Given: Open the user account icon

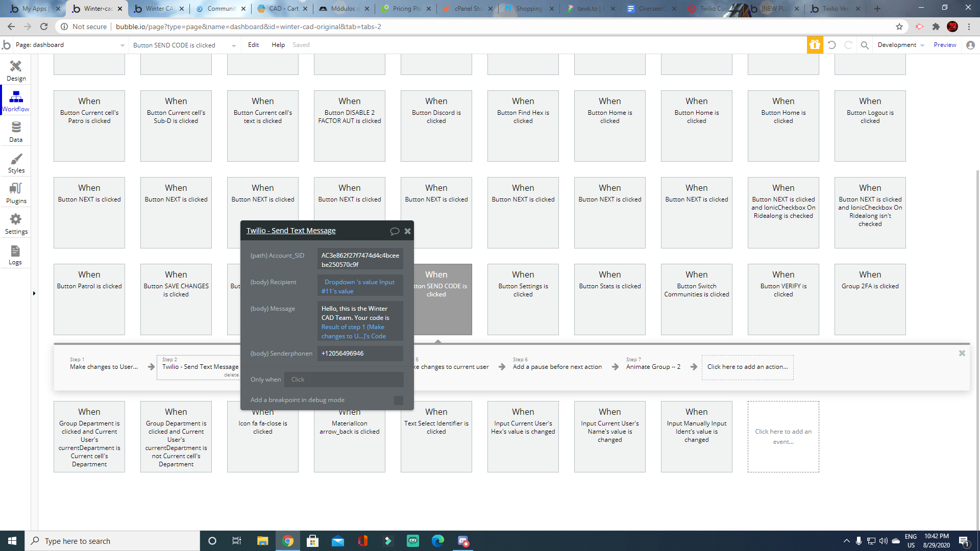Looking at the screenshot, I should [x=970, y=45].
